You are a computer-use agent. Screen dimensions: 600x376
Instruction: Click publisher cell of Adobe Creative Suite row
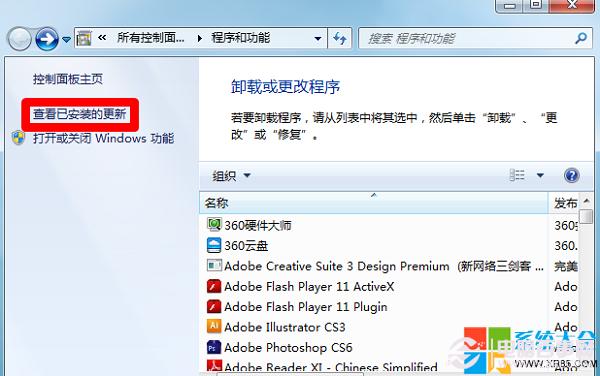(x=566, y=266)
